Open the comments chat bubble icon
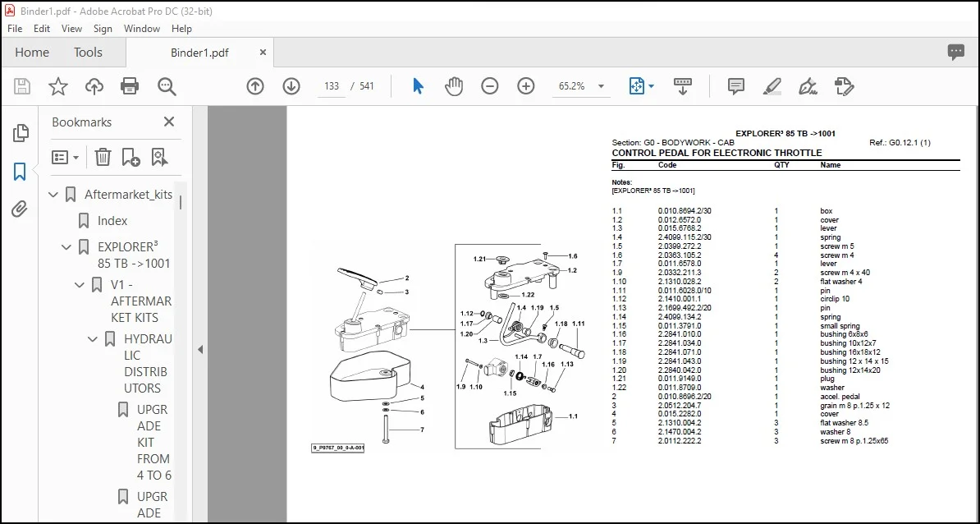The height and width of the screenshot is (524, 980). click(x=955, y=53)
